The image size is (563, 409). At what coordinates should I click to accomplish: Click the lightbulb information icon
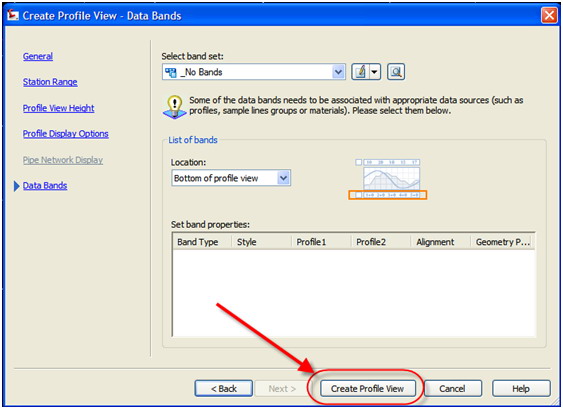click(x=175, y=107)
